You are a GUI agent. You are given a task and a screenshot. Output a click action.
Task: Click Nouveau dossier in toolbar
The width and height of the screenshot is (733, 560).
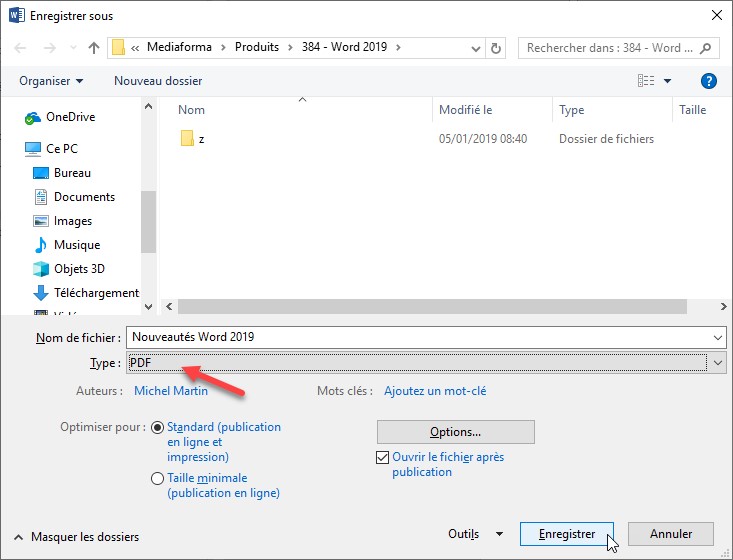pos(158,81)
